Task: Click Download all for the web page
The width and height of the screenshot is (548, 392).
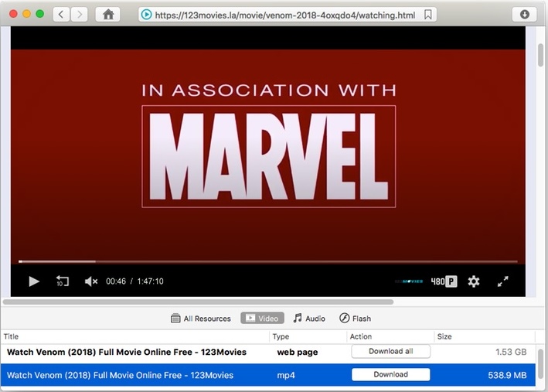Action: pos(391,351)
